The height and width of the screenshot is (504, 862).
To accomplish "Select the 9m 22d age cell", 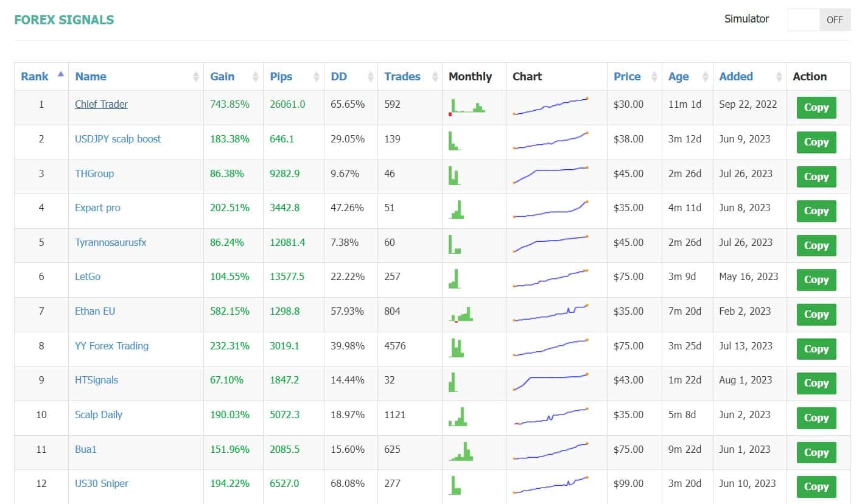I will point(684,449).
